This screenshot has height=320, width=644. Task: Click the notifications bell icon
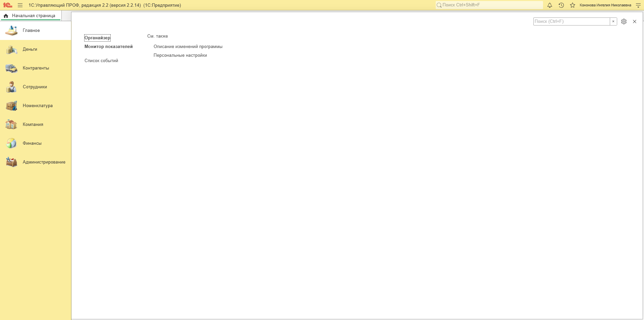[550, 5]
